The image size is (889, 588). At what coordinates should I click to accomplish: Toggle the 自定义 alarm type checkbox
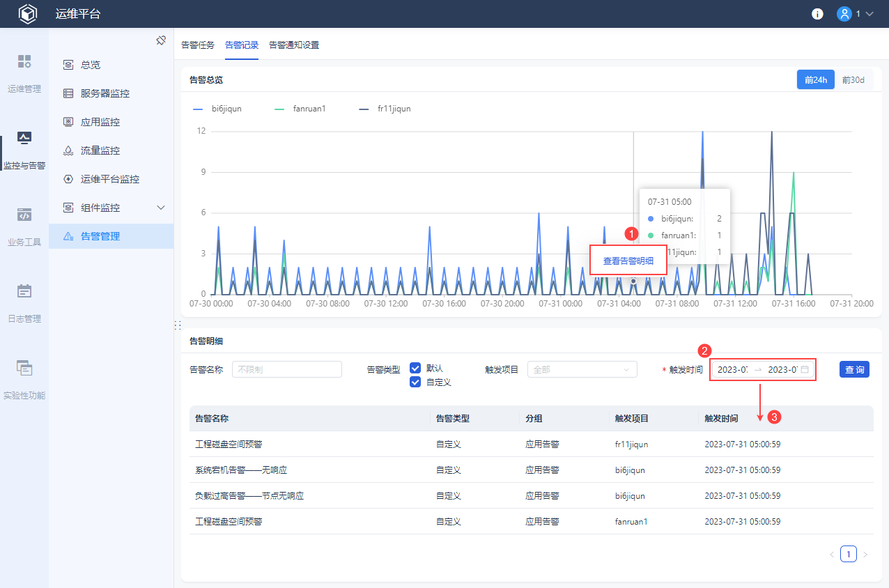pos(415,382)
